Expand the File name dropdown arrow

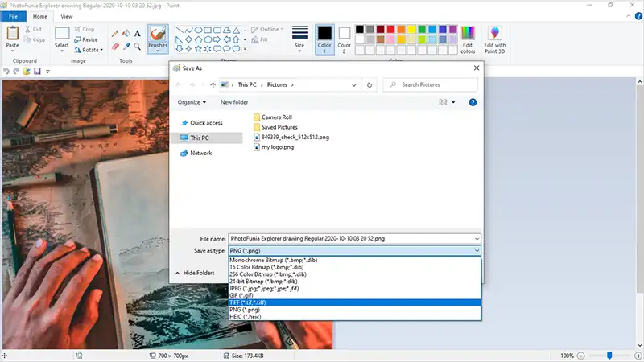(477, 238)
